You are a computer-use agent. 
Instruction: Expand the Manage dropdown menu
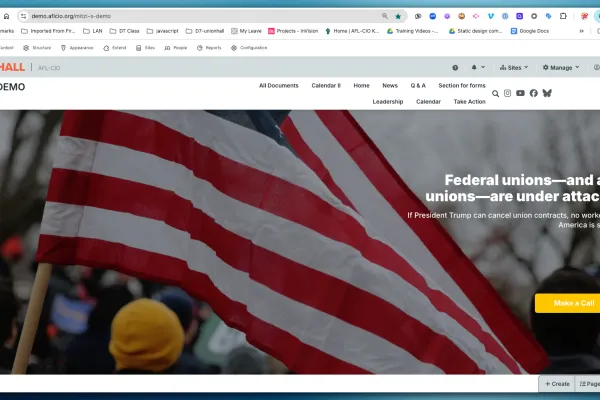click(x=560, y=68)
